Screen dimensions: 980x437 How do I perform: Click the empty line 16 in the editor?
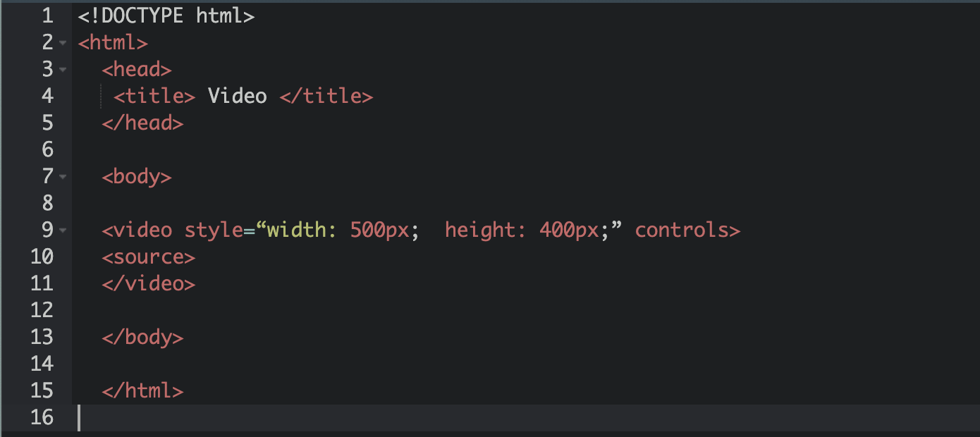(423, 417)
